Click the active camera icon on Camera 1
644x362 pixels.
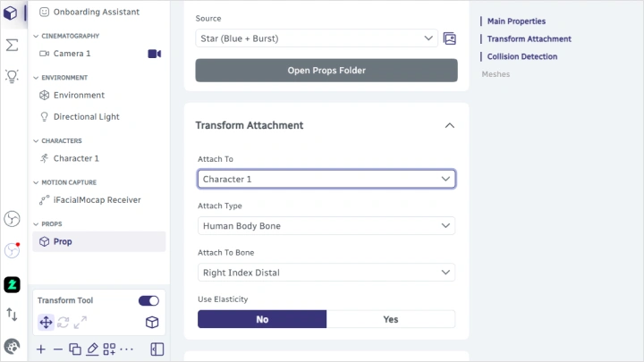point(154,54)
